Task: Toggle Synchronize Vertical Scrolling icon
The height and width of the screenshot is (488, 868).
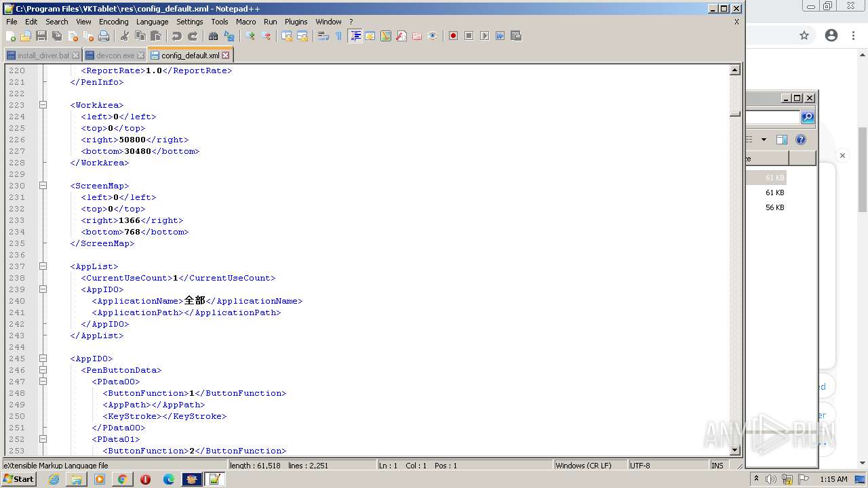Action: point(287,36)
